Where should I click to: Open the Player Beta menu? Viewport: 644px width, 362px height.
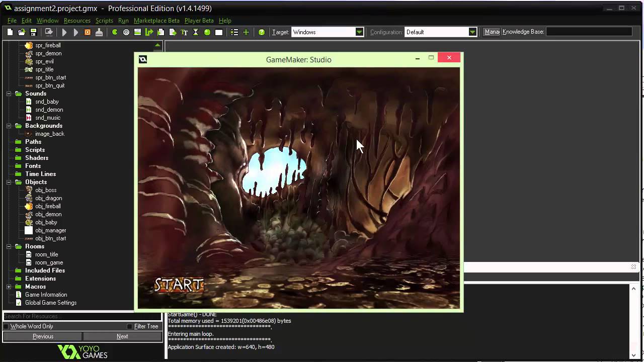(199, 21)
